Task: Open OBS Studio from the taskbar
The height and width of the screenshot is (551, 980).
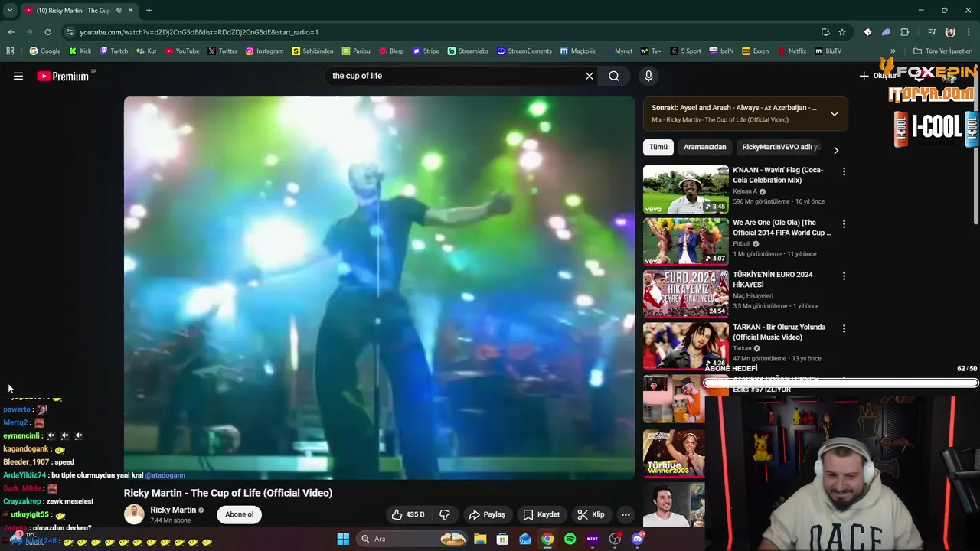Action: [x=615, y=539]
